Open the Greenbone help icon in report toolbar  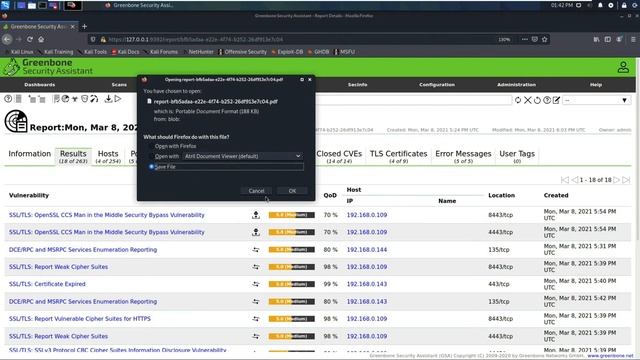click(x=8, y=99)
